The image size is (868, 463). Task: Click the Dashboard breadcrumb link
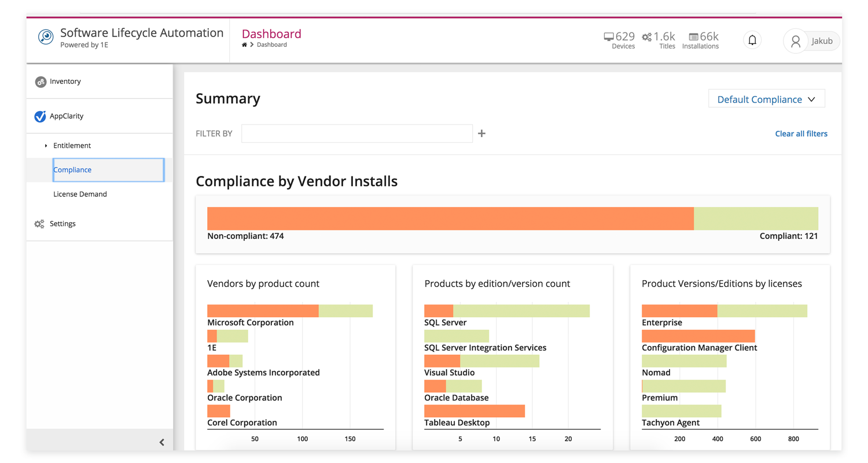(272, 45)
